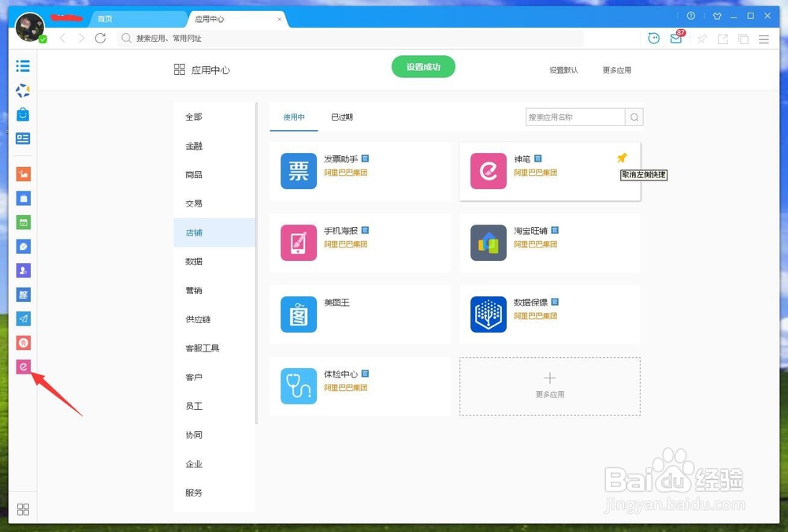Select the 商品 category

214,174
